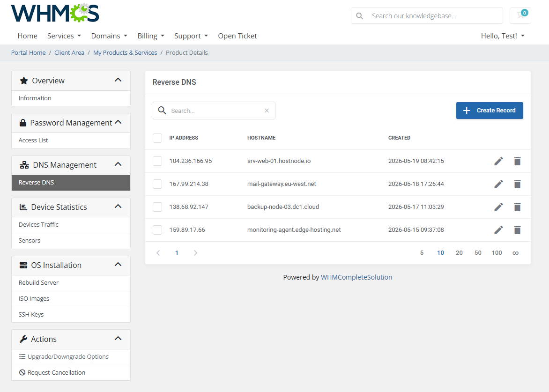
Task: Click the Password Management lock icon
Action: pyautogui.click(x=23, y=123)
